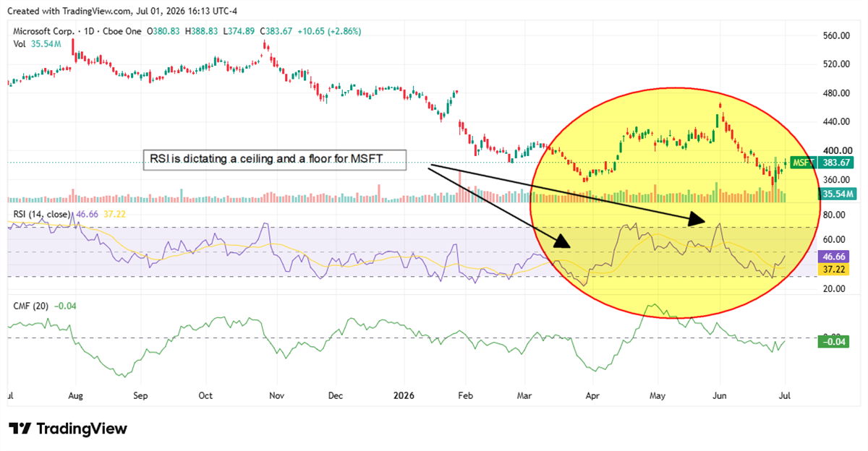
Task: Click the 440.00 price axis tick
Action: (835, 122)
